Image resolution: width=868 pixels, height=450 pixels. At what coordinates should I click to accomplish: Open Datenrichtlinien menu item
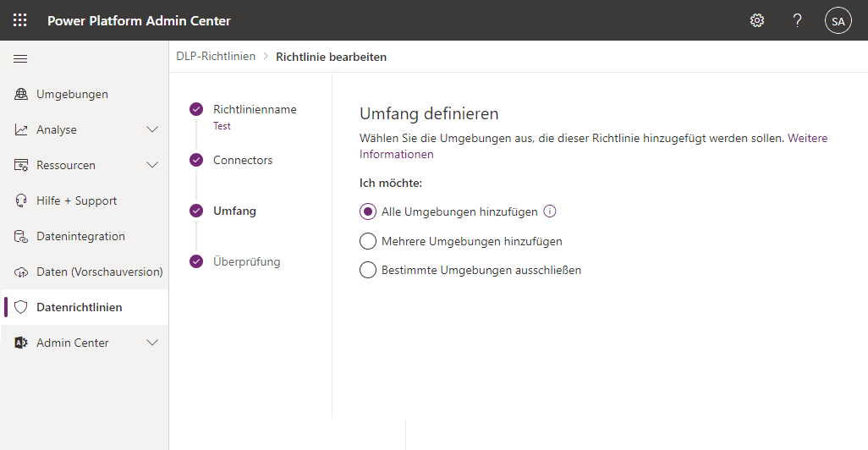coord(84,307)
